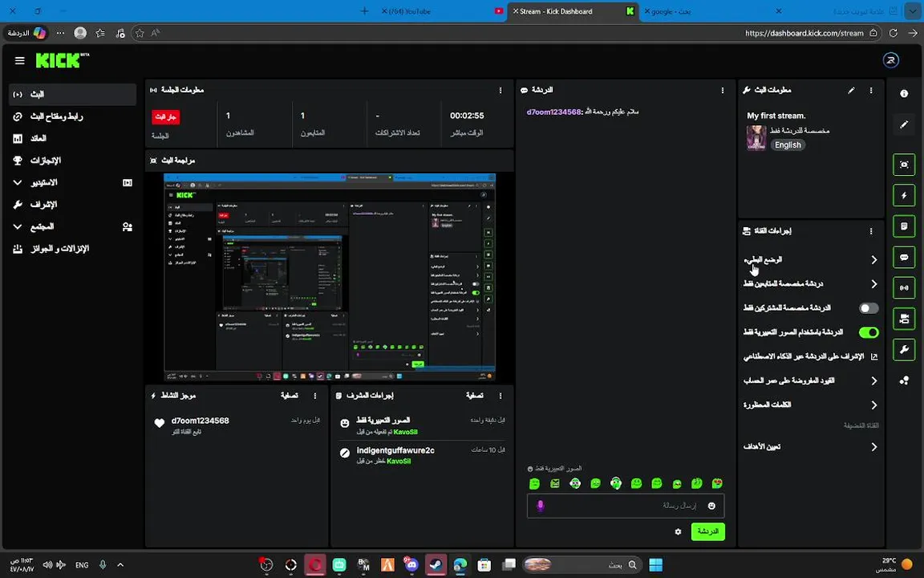Toggle the stream preview widget icon in right bar
The height and width of the screenshot is (578, 924).
pyautogui.click(x=904, y=165)
